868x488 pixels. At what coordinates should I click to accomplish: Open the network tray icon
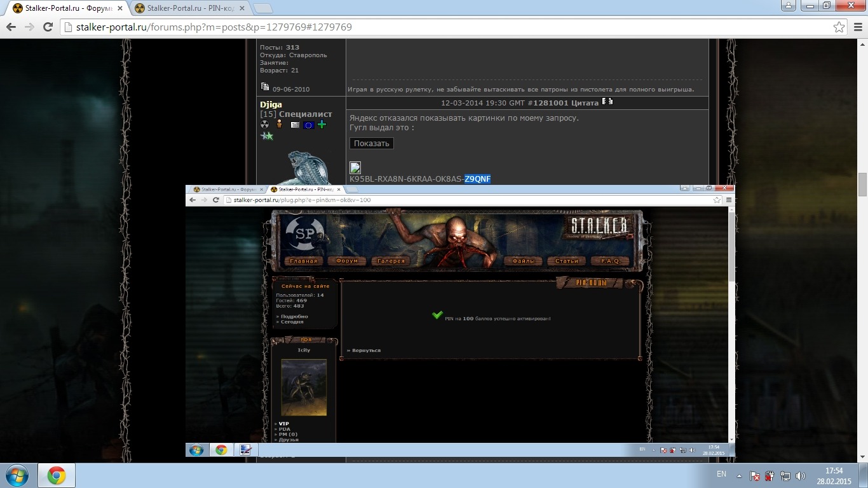coord(785,475)
